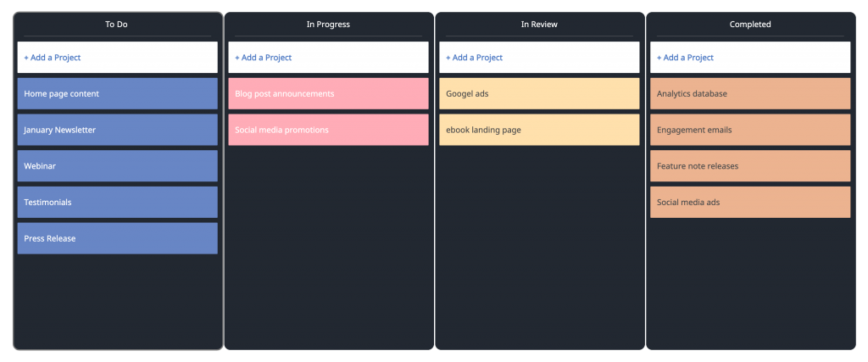Image resolution: width=868 pixels, height=362 pixels.
Task: Click the To Do column header
Action: coord(117,25)
